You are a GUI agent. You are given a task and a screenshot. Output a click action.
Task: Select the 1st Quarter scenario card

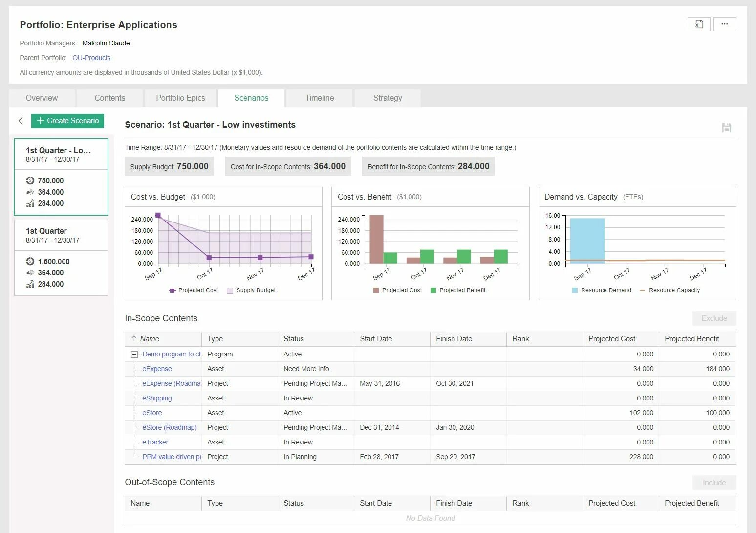[x=61, y=258]
